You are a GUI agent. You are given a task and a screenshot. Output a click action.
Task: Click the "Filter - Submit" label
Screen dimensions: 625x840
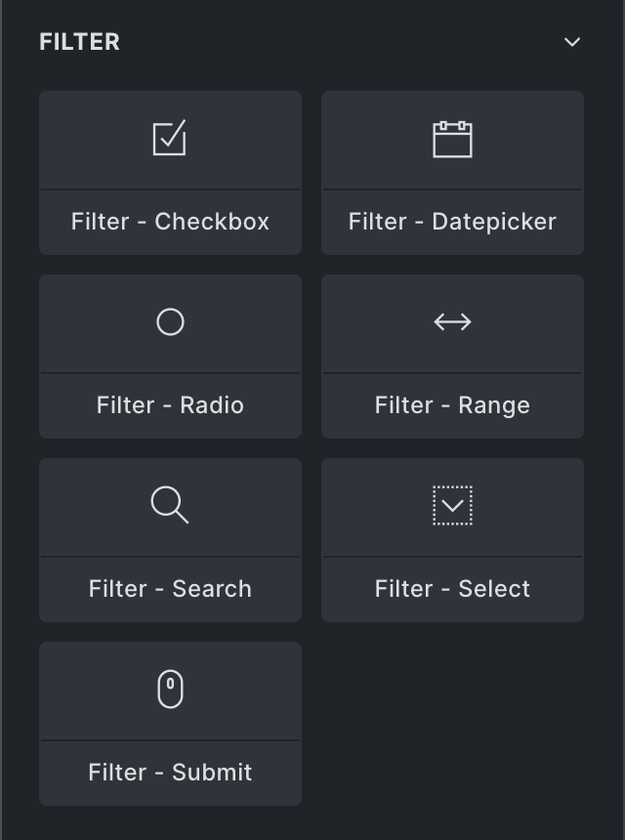point(170,773)
